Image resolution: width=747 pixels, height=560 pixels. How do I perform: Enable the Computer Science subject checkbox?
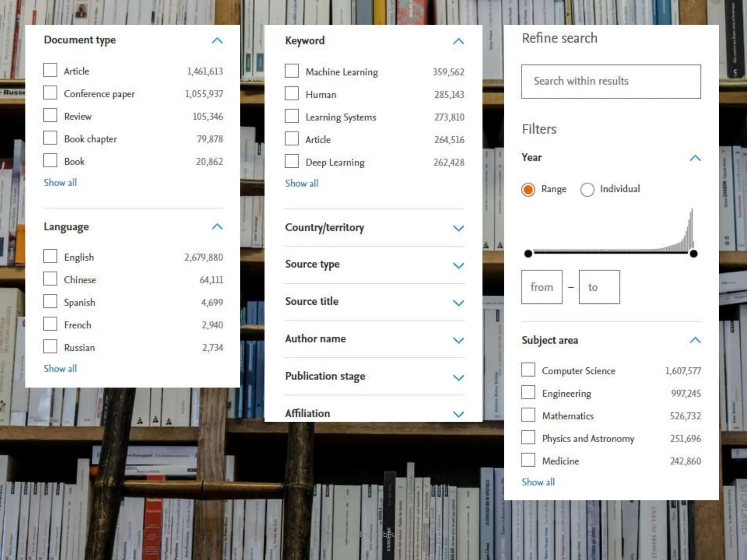(528, 370)
